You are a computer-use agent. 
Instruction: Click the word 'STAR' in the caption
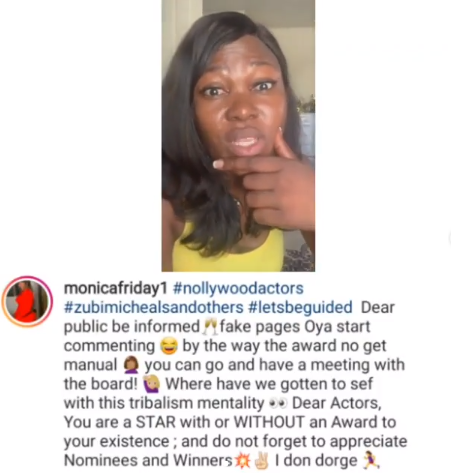pyautogui.click(x=155, y=422)
